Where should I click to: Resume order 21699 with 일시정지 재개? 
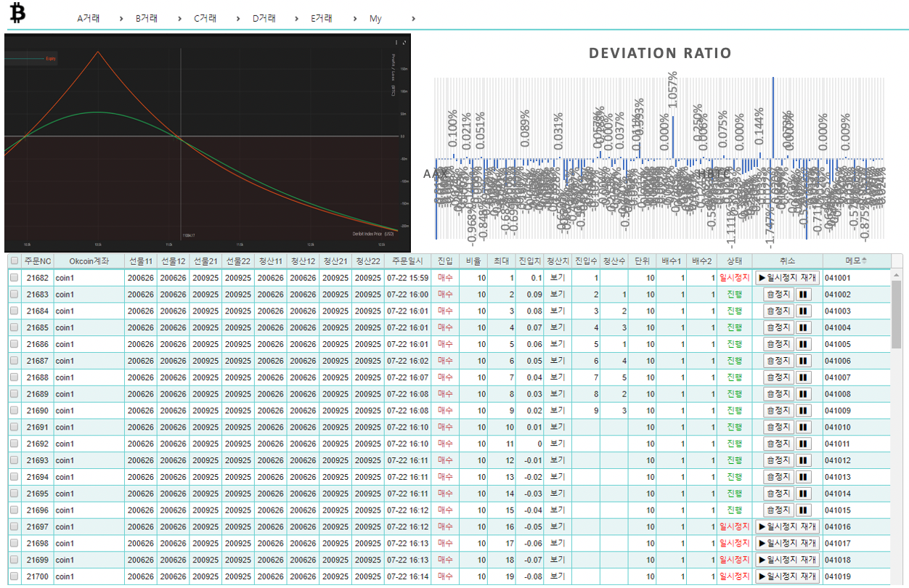pos(787,560)
